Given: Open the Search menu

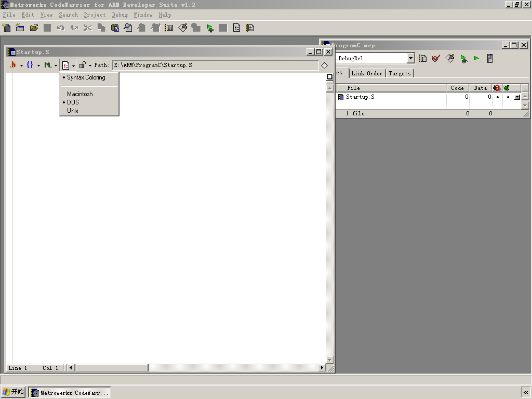Looking at the screenshot, I should (68, 15).
